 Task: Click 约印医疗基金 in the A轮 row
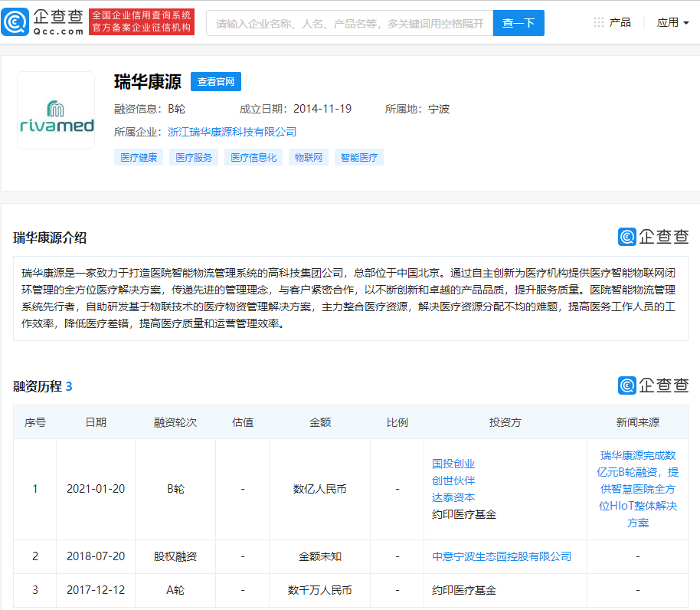(464, 590)
